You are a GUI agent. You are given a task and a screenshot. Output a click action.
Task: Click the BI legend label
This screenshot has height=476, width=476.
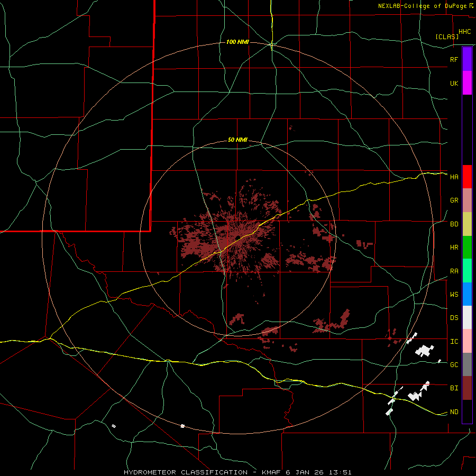454,388
